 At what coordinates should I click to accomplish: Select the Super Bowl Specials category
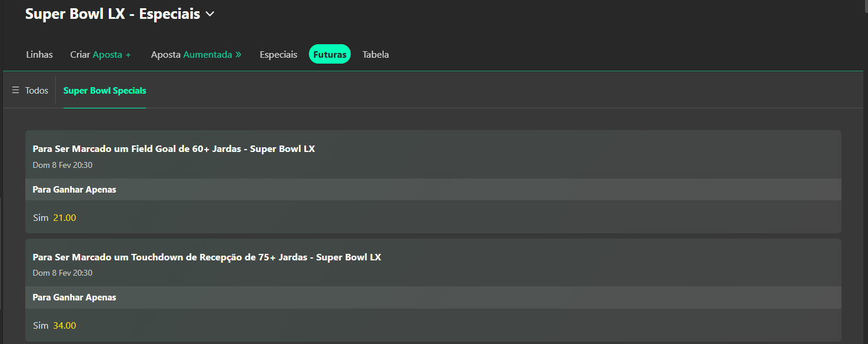point(105,91)
